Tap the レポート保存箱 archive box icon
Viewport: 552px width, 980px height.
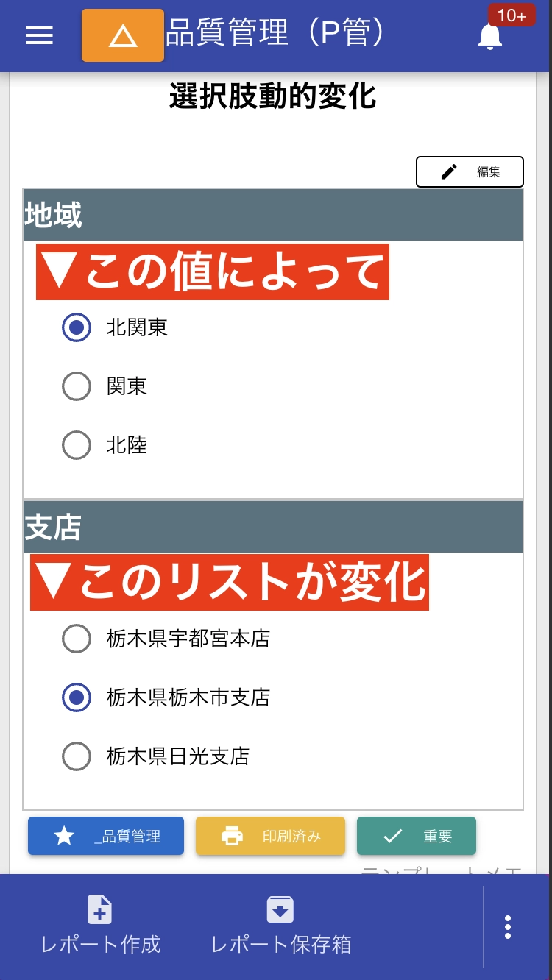click(280, 911)
